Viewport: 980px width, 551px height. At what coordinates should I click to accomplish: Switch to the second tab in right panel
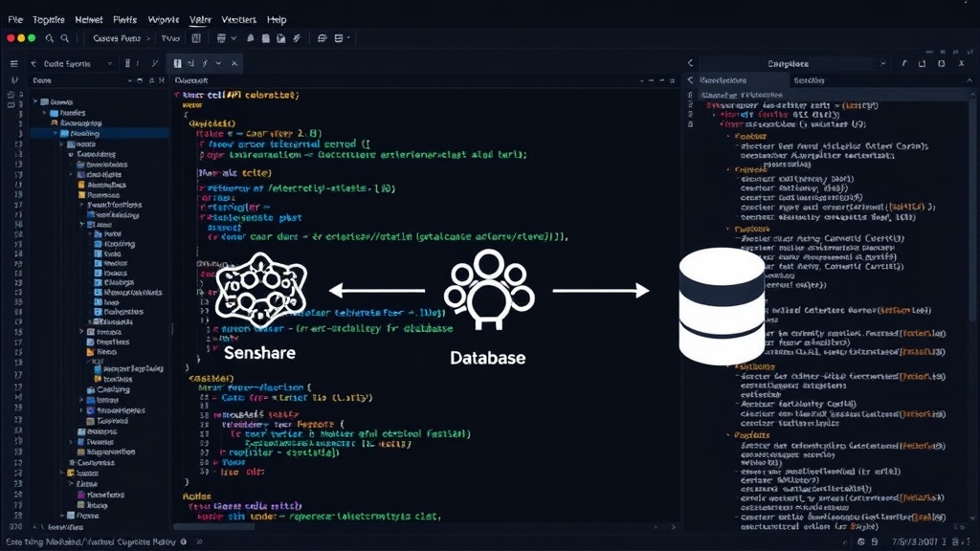point(809,80)
